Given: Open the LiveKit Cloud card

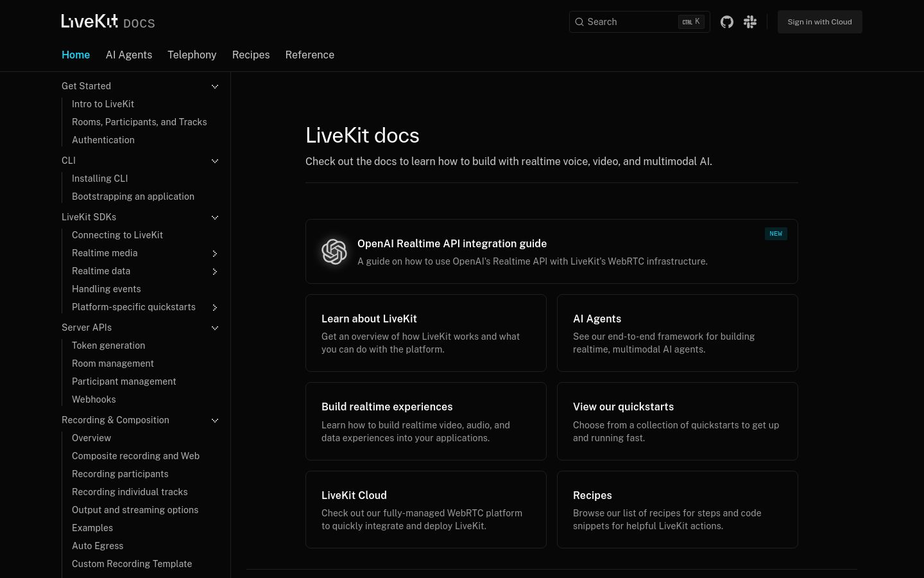Looking at the screenshot, I should (x=426, y=510).
